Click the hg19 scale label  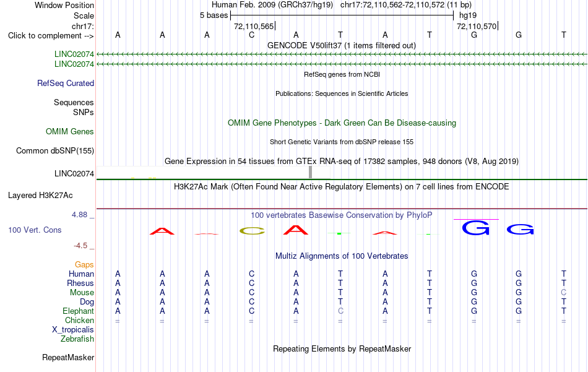[x=468, y=15]
